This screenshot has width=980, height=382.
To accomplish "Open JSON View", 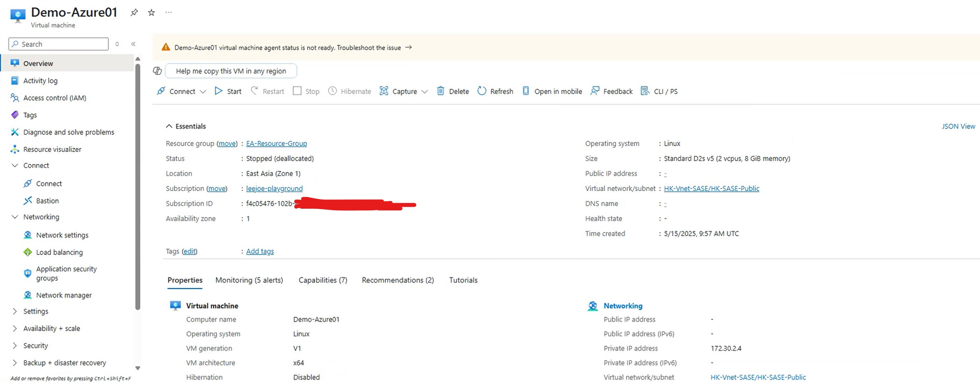I will click(x=958, y=126).
